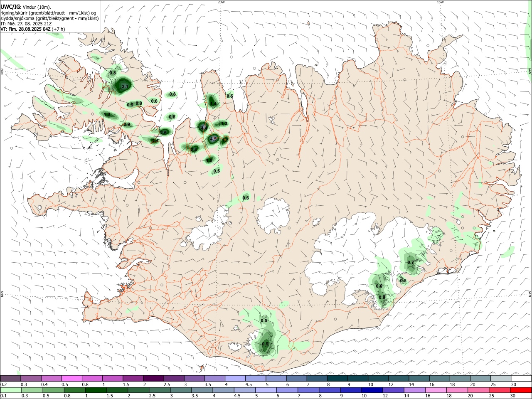Pick the darkest green 1 swatch in rain legend
This screenshot has height=399, width=532.
(x=96, y=390)
